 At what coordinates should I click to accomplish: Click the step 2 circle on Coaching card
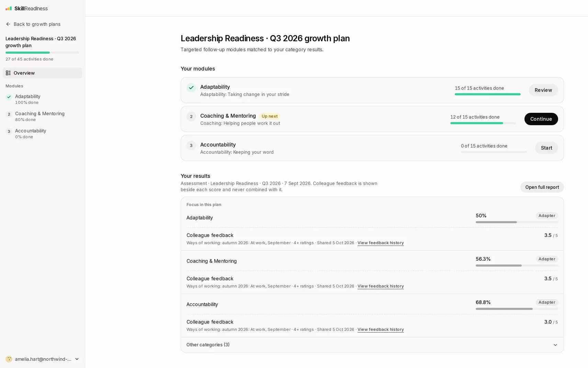point(191,117)
